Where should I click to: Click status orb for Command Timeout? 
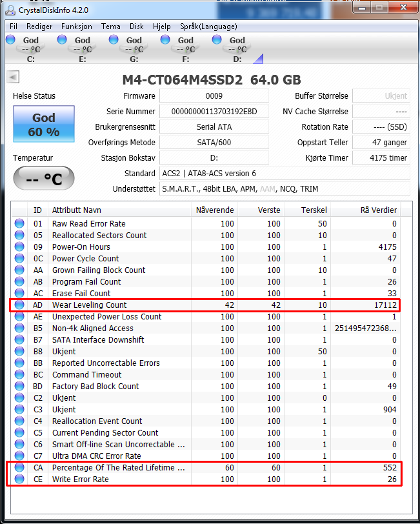19,374
